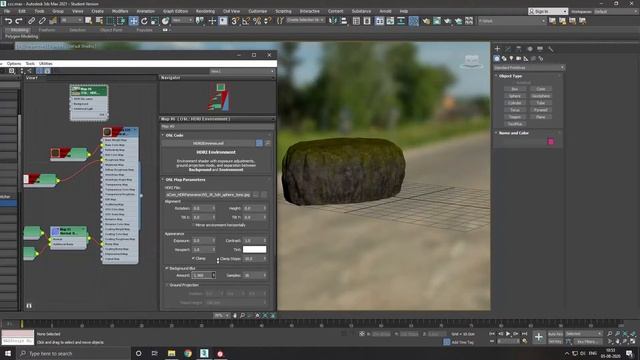This screenshot has height=360, width=640.
Task: Click the Redo arrow in main toolbar
Action: click(x=19, y=21)
